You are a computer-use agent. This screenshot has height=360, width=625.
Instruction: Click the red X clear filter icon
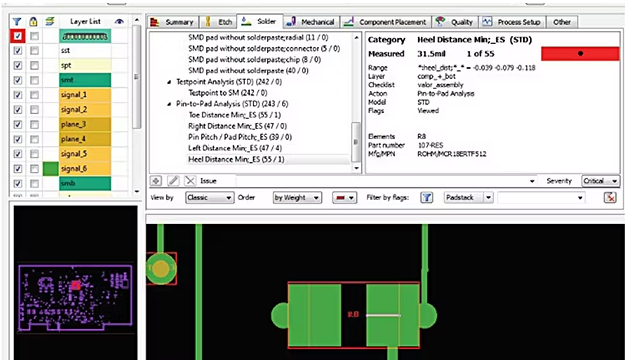tap(610, 197)
